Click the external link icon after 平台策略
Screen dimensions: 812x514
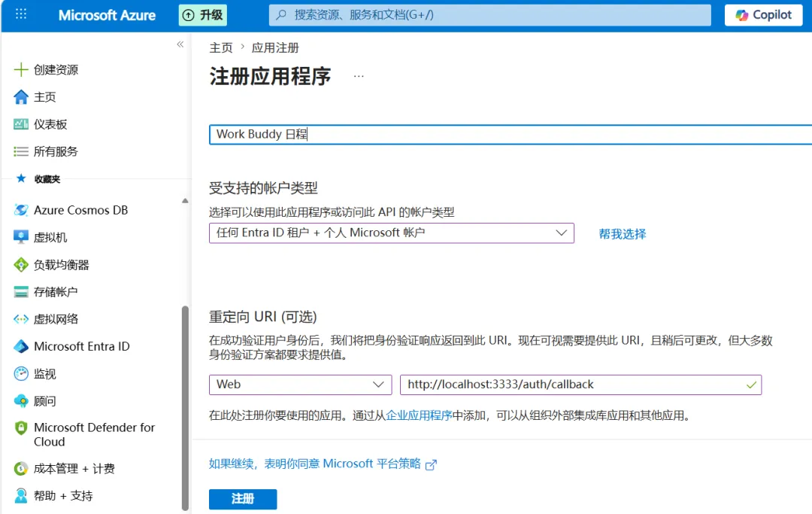[431, 465]
